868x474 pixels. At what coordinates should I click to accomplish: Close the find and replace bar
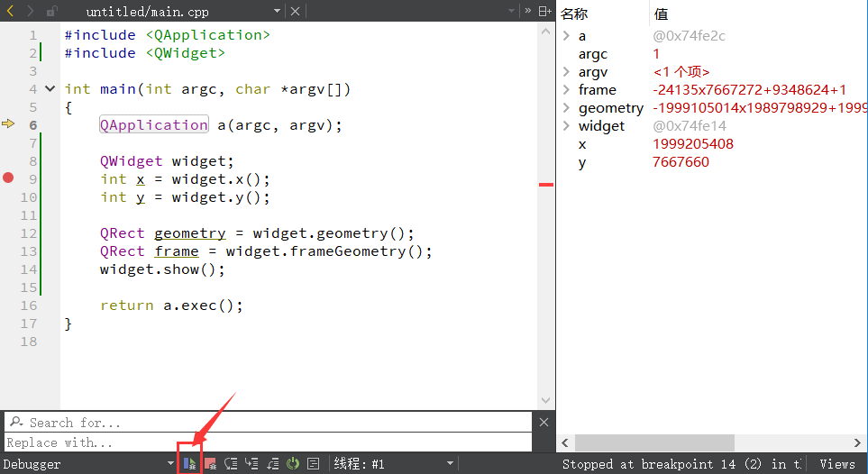click(544, 423)
